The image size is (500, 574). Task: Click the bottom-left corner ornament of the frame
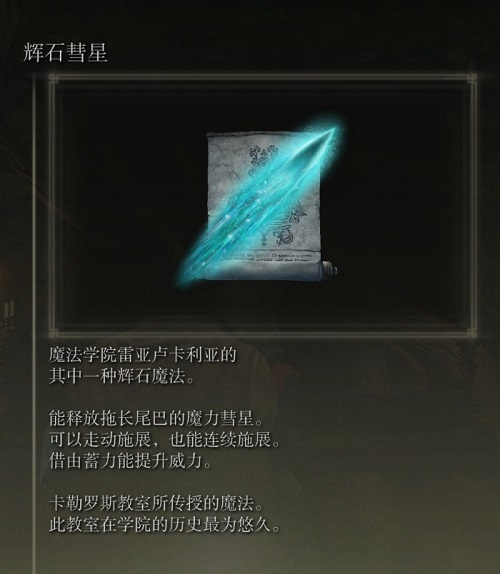click(x=54, y=333)
